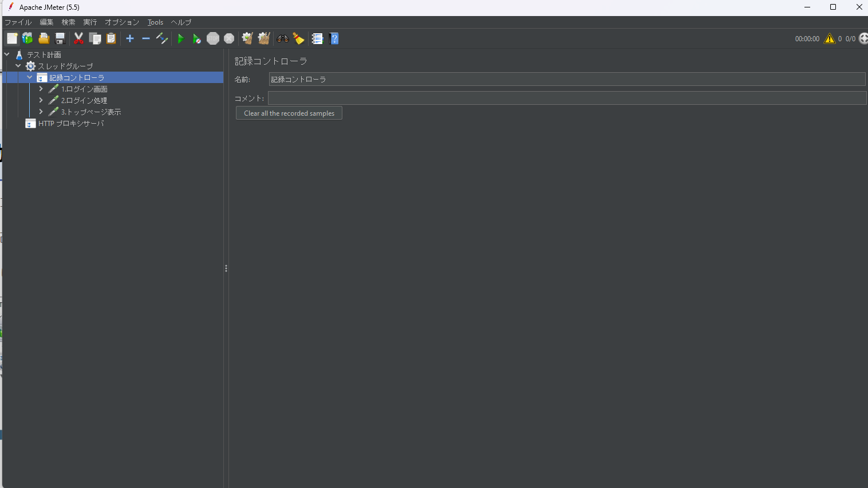The height and width of the screenshot is (488, 868).
Task: Start the test with green play icon
Action: point(181,38)
